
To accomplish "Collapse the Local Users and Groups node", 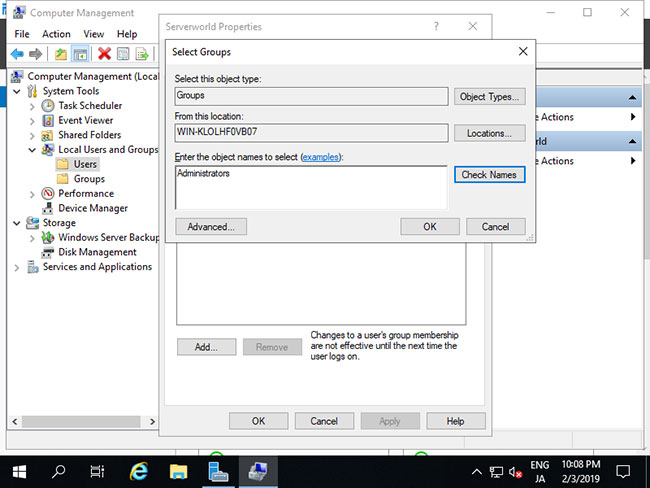I will pos(32,150).
